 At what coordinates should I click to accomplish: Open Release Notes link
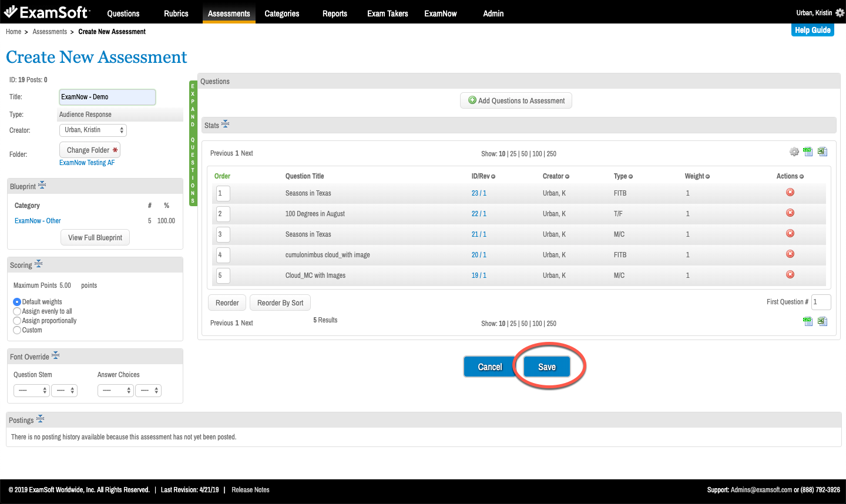[250, 490]
